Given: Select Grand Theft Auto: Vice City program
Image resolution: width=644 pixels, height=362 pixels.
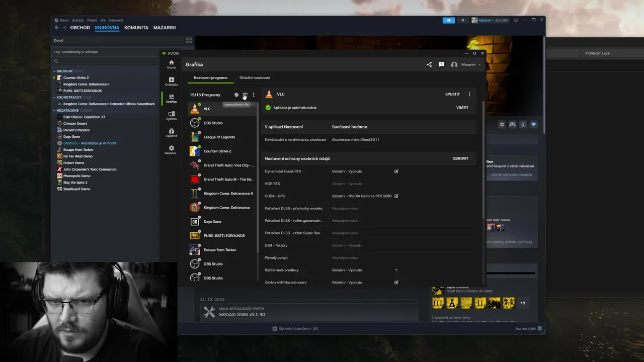Looking at the screenshot, I should [222, 165].
